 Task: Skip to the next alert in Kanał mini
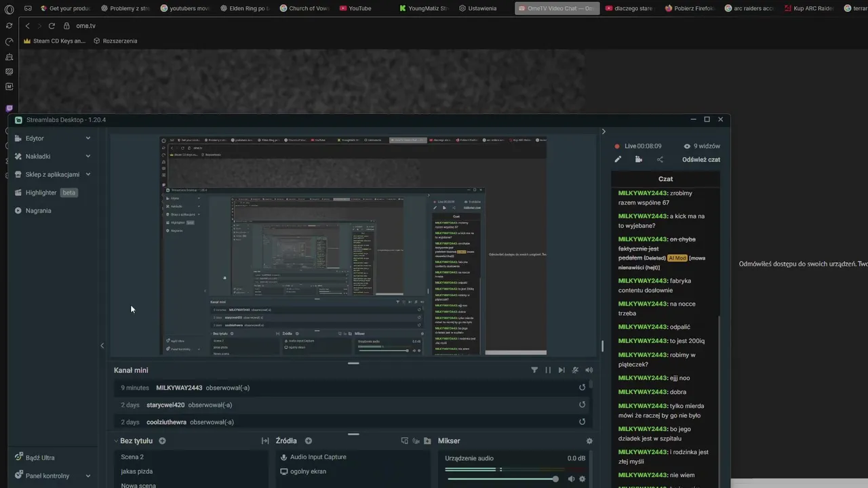561,370
